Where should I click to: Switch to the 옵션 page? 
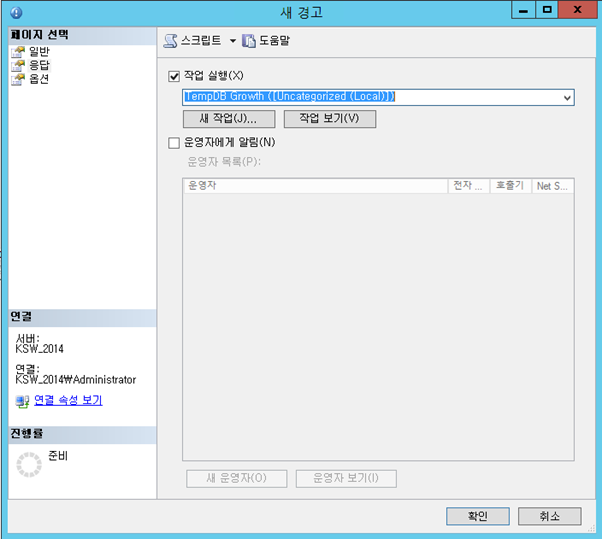point(39,78)
